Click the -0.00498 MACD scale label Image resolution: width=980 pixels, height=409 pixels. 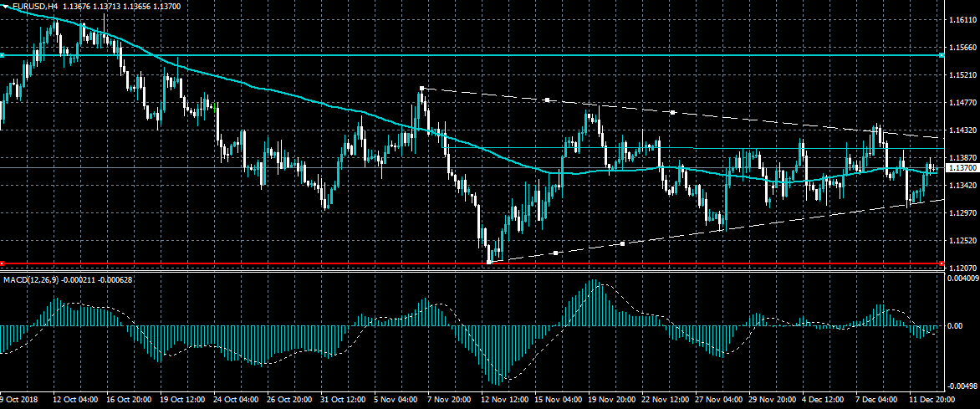click(x=962, y=386)
